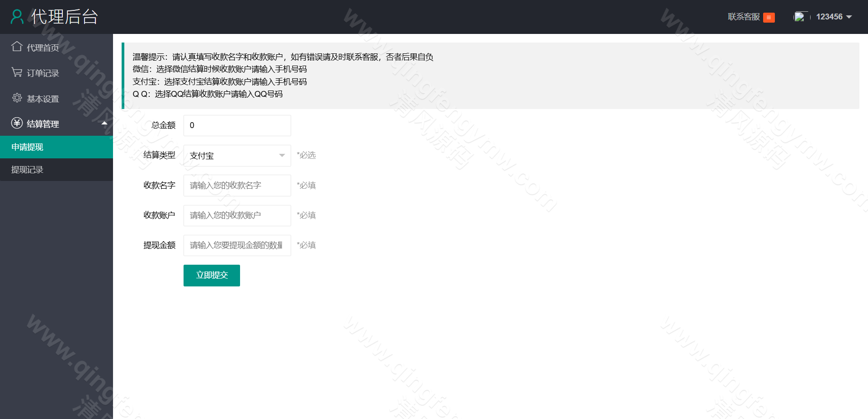Click the 联系客服 customer service link
The height and width of the screenshot is (419, 868).
point(743,17)
